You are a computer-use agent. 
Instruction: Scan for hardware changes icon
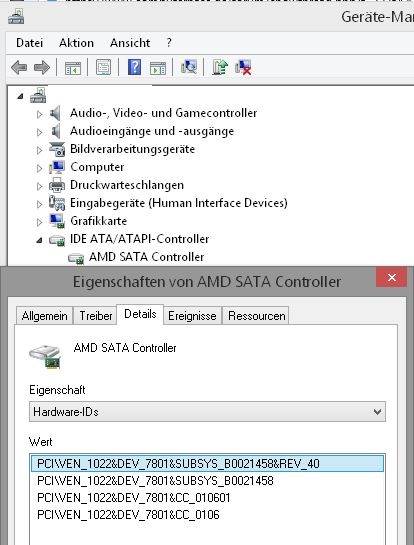point(189,67)
